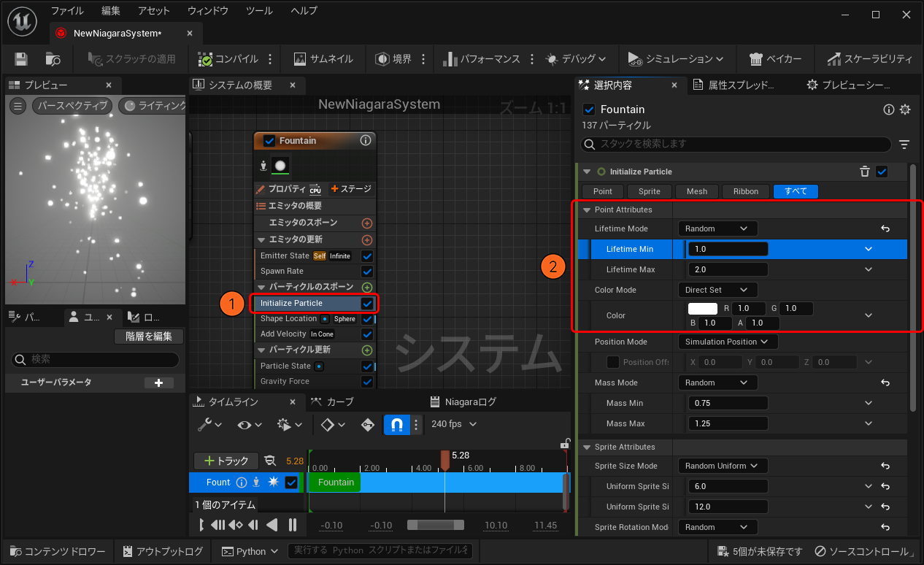Click the save icon in toolbar
The height and width of the screenshot is (565, 924).
tap(21, 59)
